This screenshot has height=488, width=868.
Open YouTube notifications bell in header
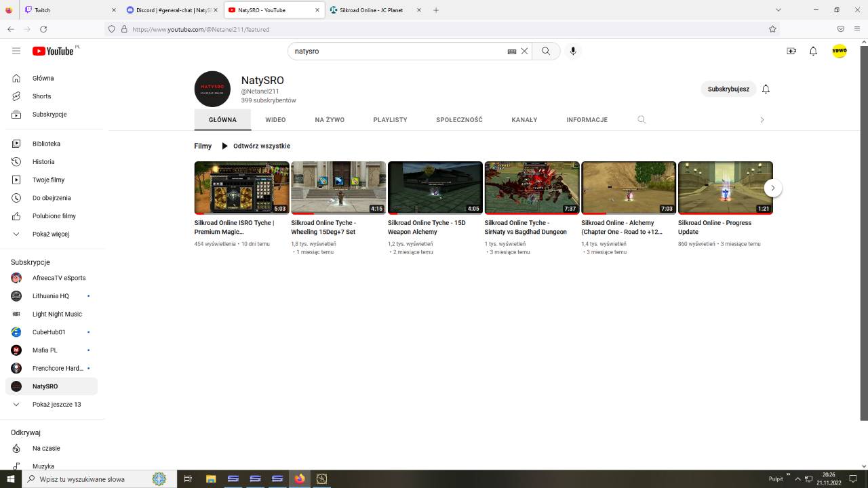813,51
